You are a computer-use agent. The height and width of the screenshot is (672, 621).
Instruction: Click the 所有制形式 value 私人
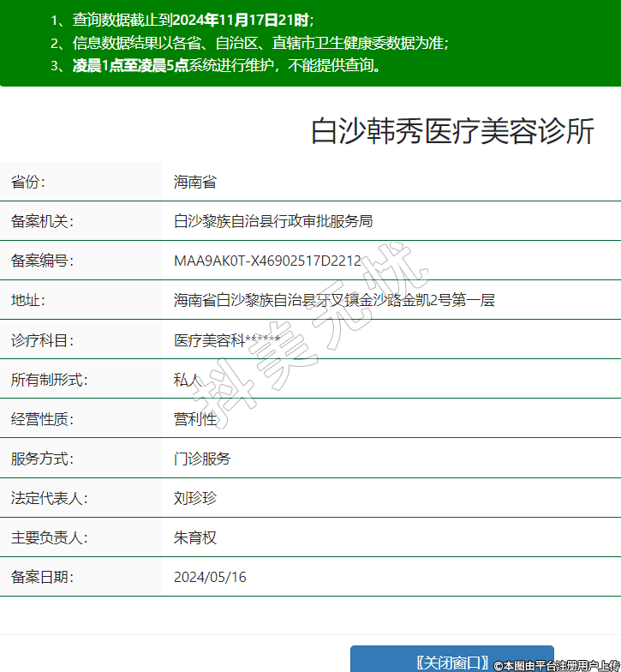pos(188,380)
